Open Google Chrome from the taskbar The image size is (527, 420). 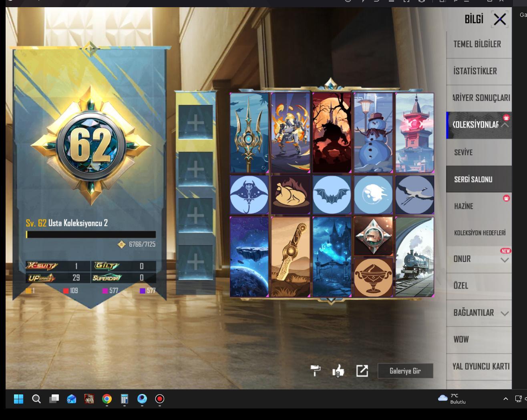pos(107,399)
